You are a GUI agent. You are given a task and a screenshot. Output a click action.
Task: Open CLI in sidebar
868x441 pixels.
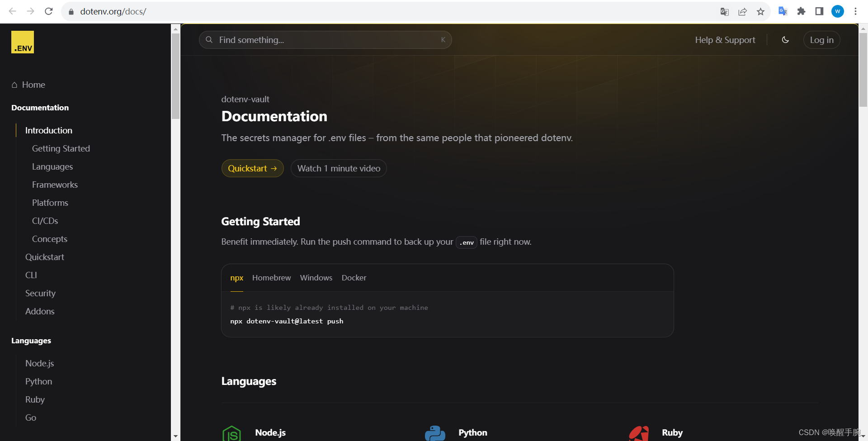tap(31, 275)
